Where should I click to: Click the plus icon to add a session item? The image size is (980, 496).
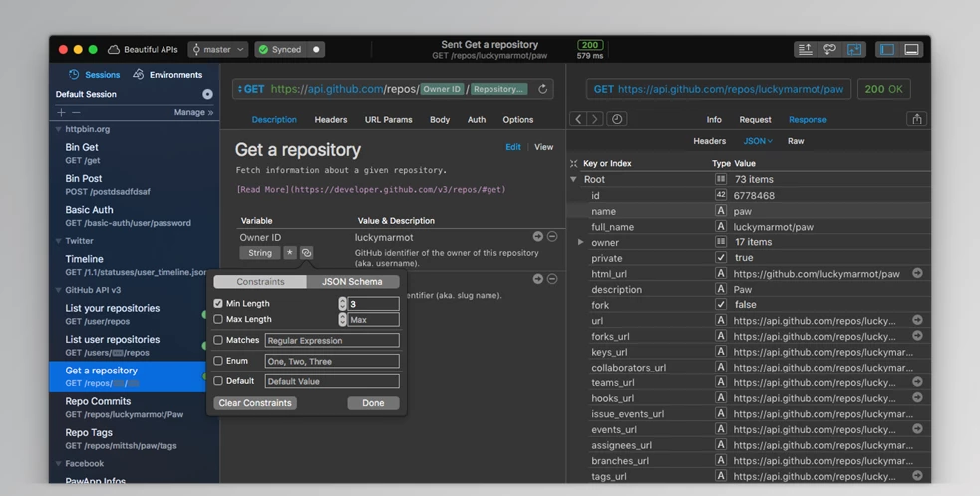[x=62, y=112]
